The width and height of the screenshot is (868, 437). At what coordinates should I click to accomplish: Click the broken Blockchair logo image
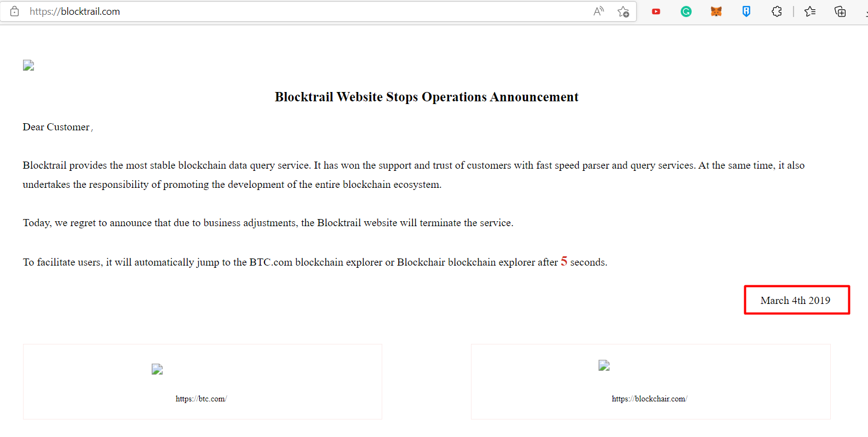(604, 366)
